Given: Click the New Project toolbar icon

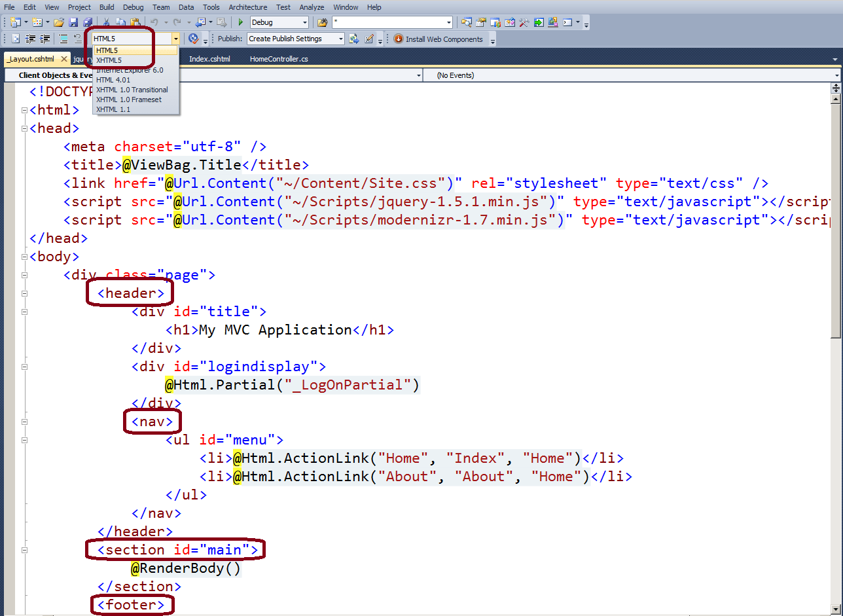Looking at the screenshot, I should pos(15,22).
